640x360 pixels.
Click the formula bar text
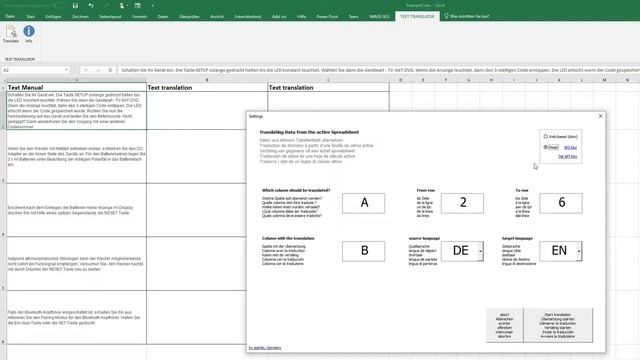point(380,70)
